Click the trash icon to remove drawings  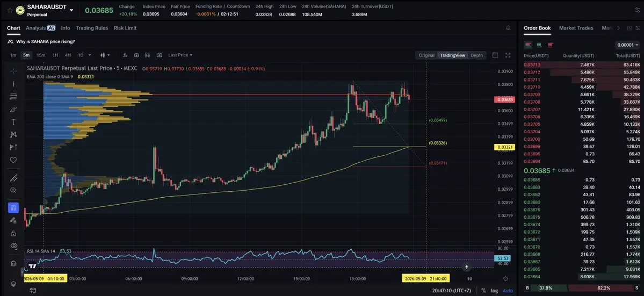pos(13,263)
